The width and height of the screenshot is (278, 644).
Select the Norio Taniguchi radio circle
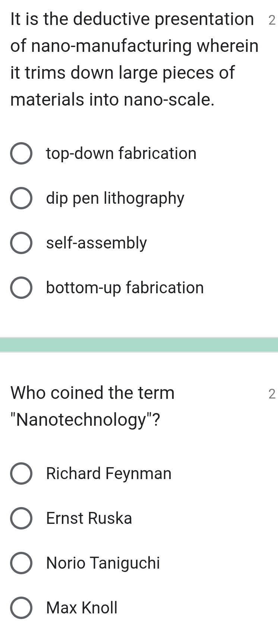21,563
